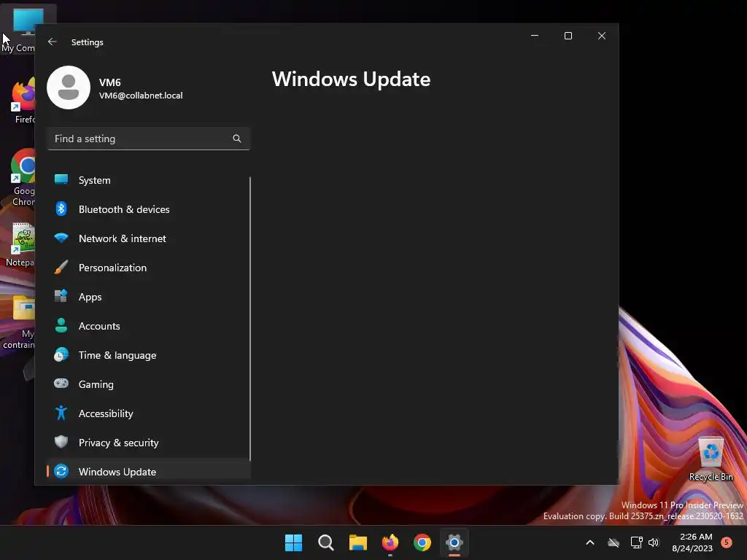Launch Firefox from the taskbar
The width and height of the screenshot is (747, 560).
pos(390,542)
